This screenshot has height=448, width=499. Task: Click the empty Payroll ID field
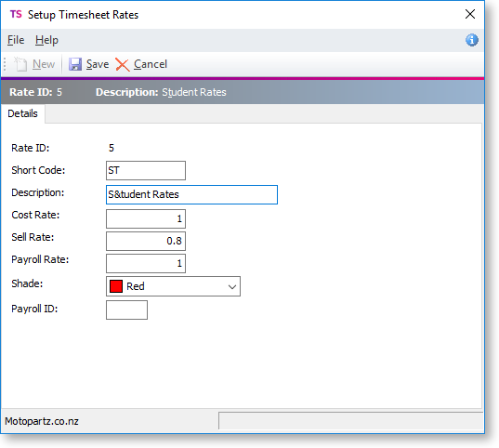click(x=126, y=310)
